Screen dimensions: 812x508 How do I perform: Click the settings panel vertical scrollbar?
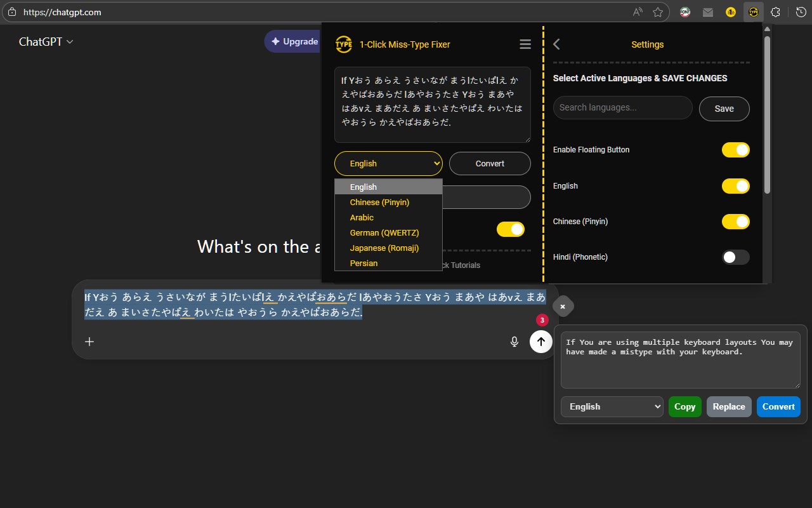click(x=767, y=114)
